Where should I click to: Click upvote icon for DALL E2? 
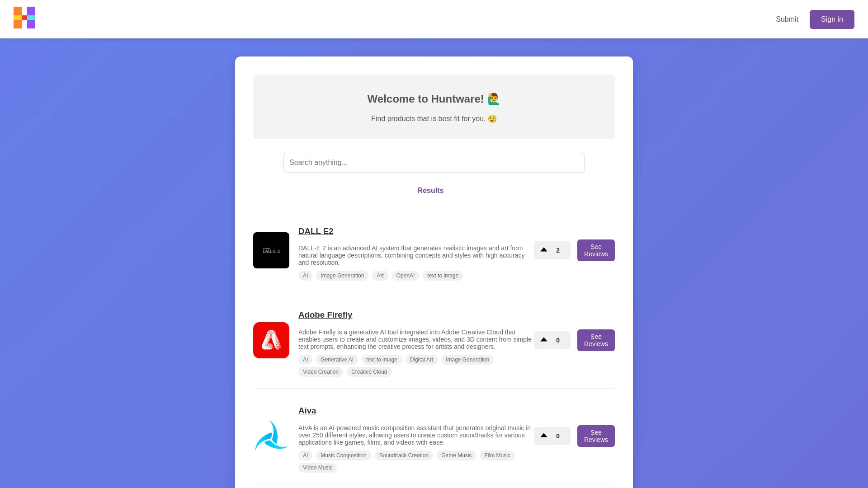coord(544,250)
